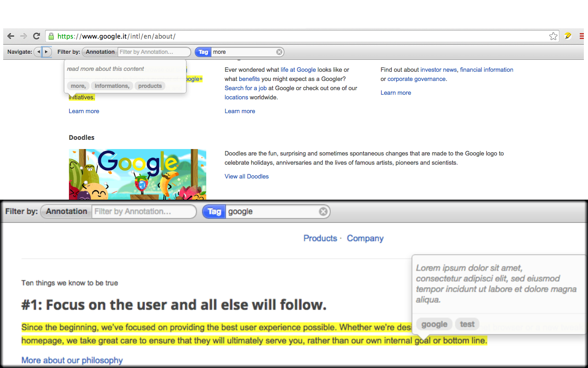Click 'Learn more' under the highlighted initiatives text
The width and height of the screenshot is (588, 368).
point(84,111)
